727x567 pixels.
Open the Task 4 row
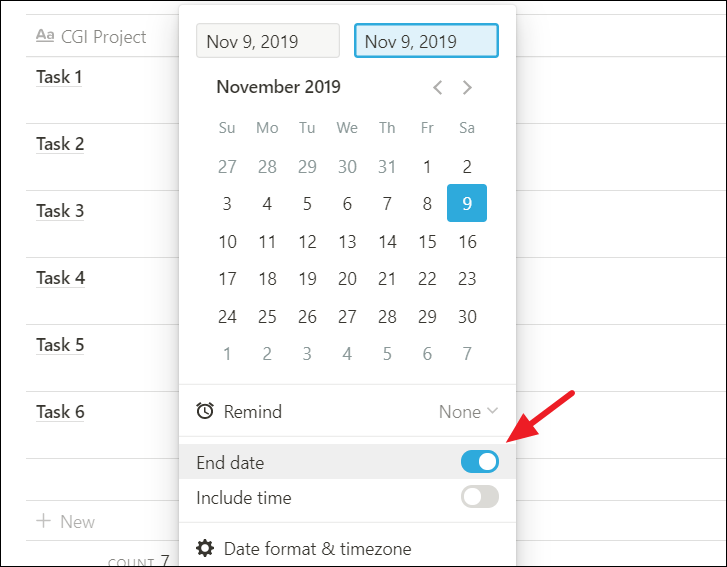tap(102, 291)
